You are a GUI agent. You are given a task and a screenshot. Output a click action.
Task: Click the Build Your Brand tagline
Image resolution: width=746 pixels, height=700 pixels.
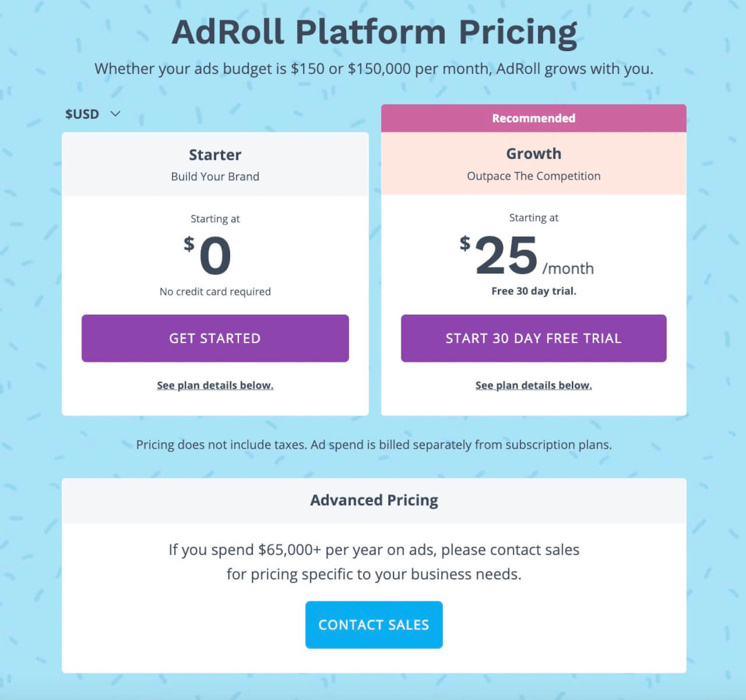215,176
